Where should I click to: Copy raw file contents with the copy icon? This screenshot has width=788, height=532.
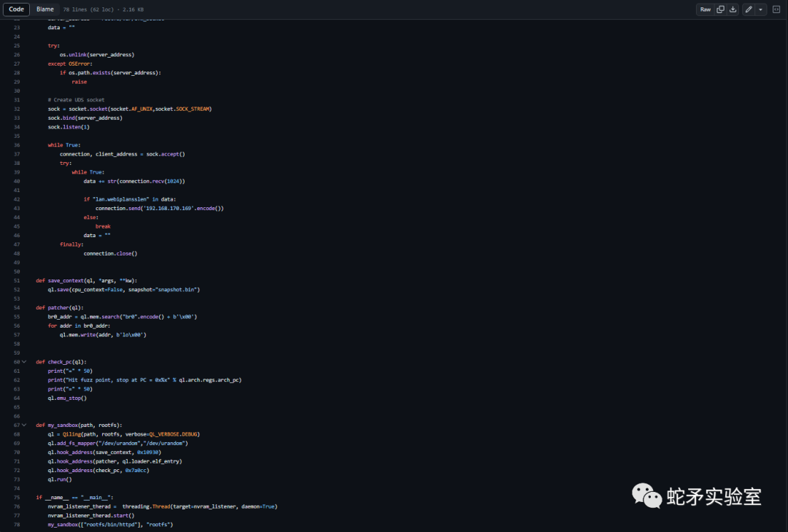tap(719, 9)
